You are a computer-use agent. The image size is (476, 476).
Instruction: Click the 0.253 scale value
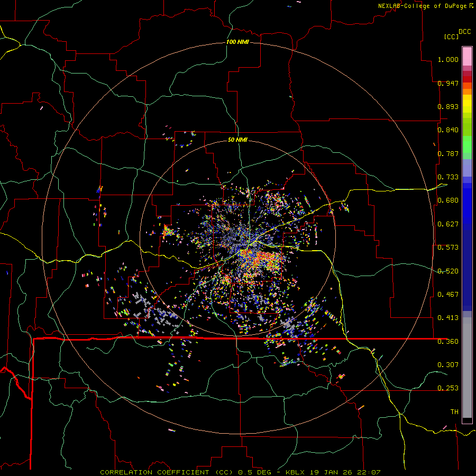[x=448, y=388]
